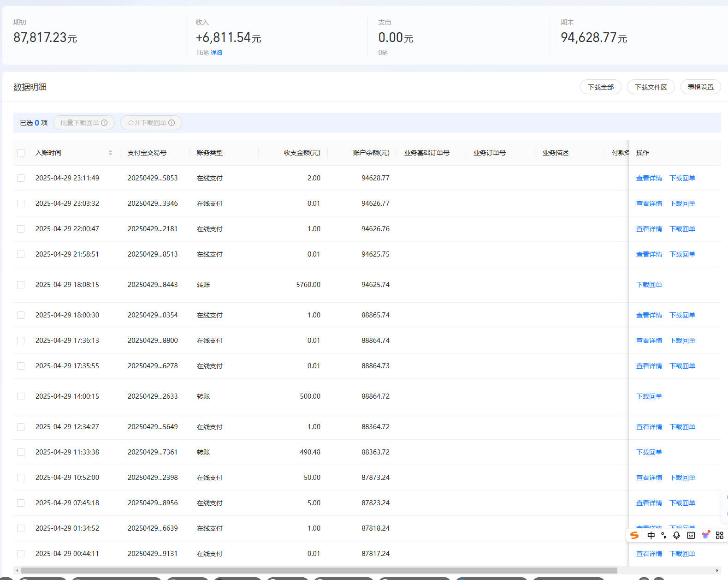The width and height of the screenshot is (728, 580).
Task: Download receipt for the 500.00 transfer
Action: click(x=649, y=396)
